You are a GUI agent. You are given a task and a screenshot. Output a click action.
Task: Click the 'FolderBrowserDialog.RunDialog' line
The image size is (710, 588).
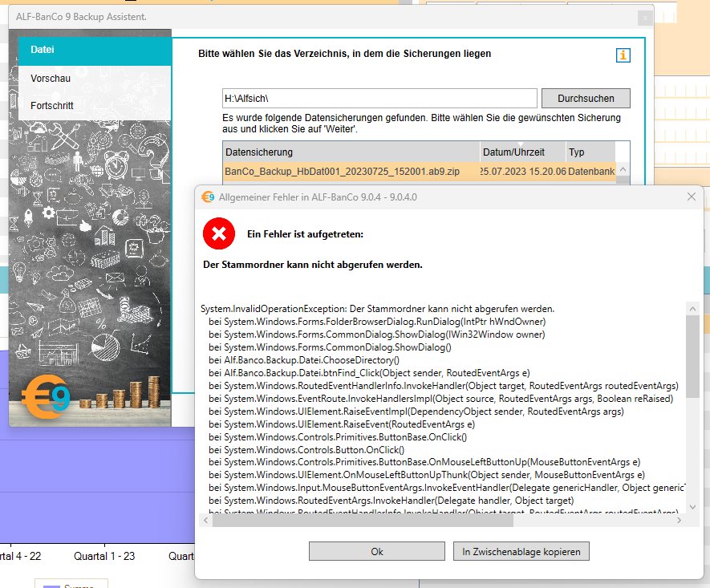[x=377, y=322]
